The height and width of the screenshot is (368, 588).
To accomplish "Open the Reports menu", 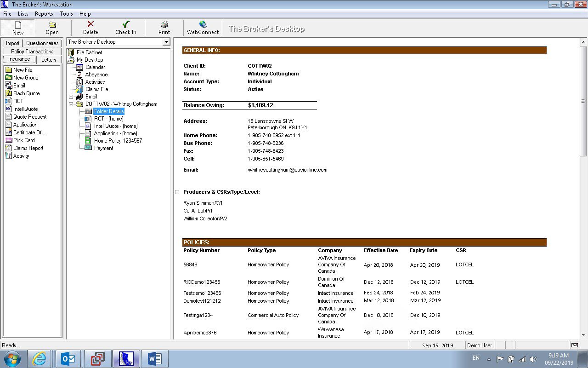I will click(44, 13).
